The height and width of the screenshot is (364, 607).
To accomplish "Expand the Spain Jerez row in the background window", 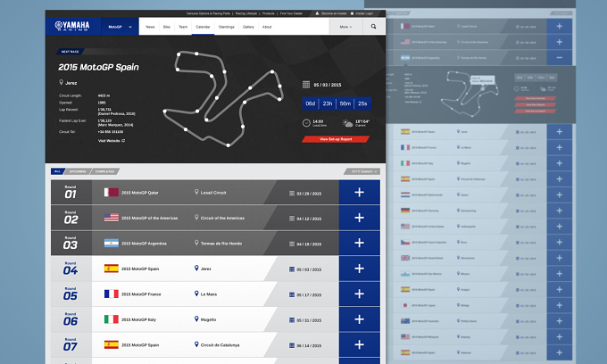I will (560, 132).
